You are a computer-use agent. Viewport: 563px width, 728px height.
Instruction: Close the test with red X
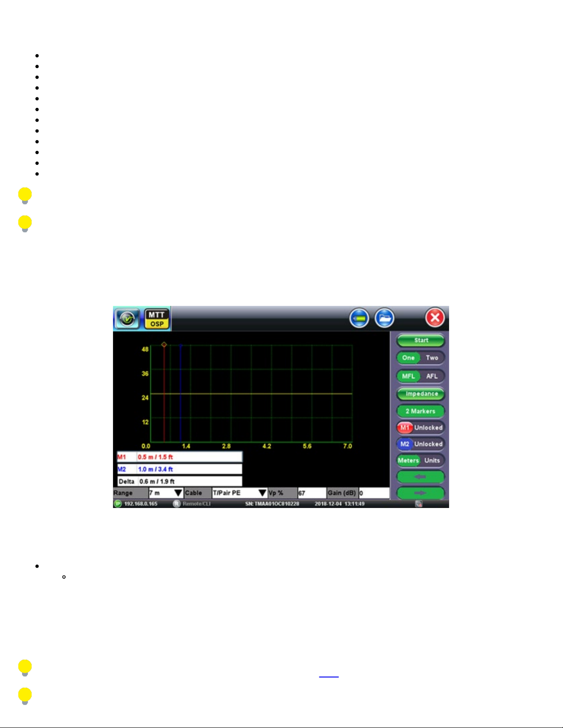[435, 317]
